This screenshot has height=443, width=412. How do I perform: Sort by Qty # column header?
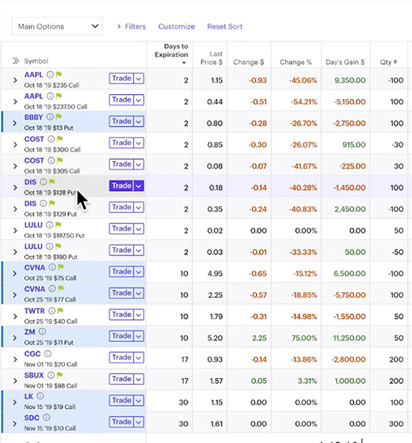click(388, 62)
